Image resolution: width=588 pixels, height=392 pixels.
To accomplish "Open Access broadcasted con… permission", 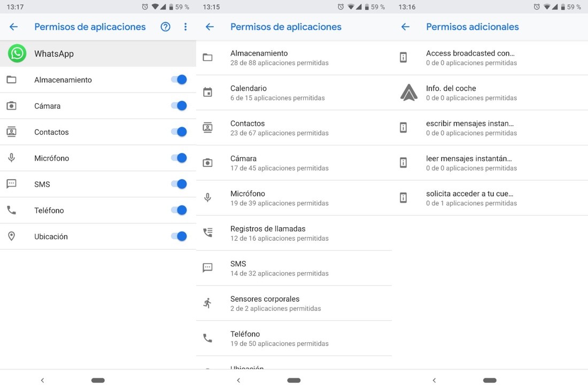I will tap(490, 58).
